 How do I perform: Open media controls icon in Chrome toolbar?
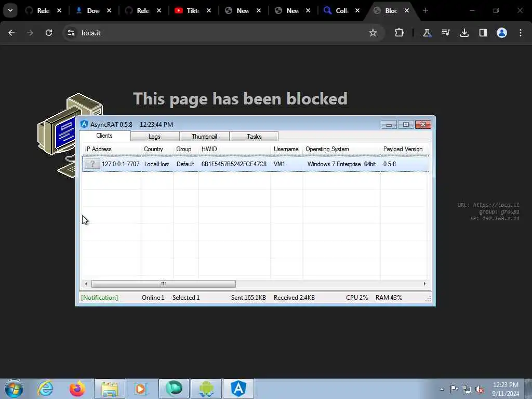pyautogui.click(x=446, y=33)
